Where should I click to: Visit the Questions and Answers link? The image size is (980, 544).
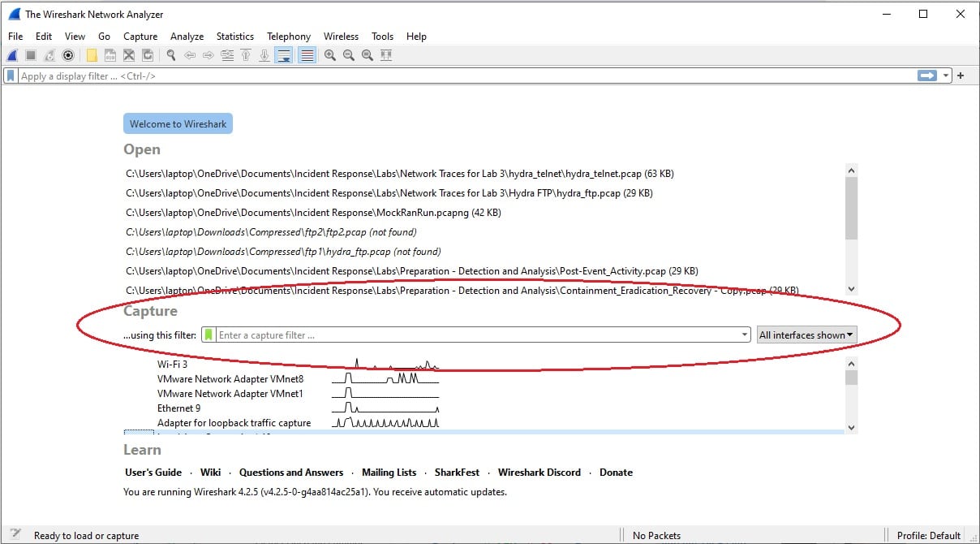[x=291, y=472]
